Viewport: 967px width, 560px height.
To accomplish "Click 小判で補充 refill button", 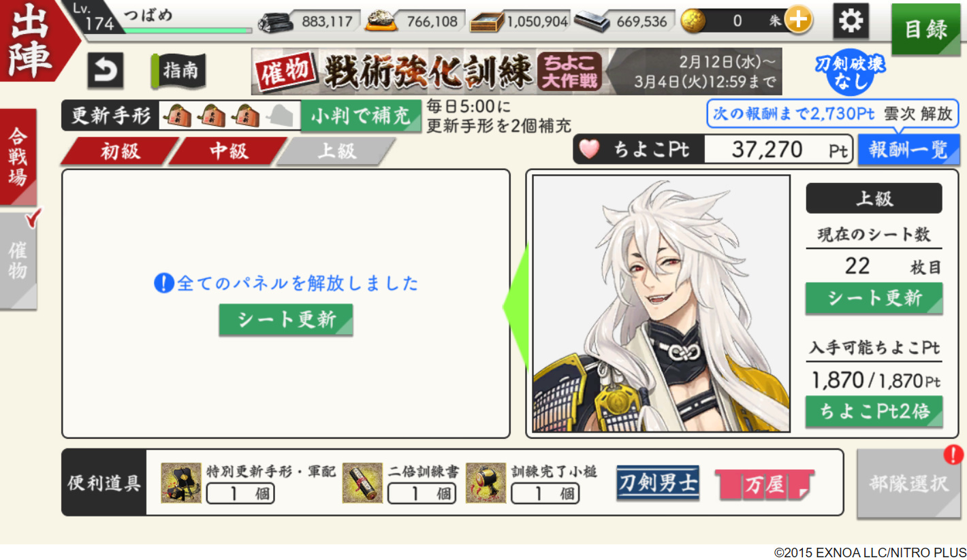I will click(x=362, y=116).
